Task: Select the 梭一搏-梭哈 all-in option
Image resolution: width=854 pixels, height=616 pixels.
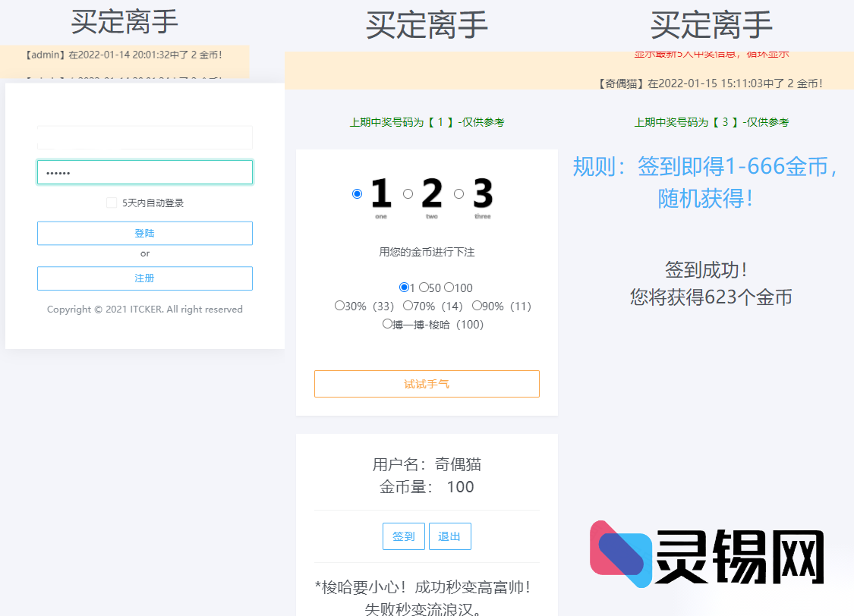Action: (387, 322)
